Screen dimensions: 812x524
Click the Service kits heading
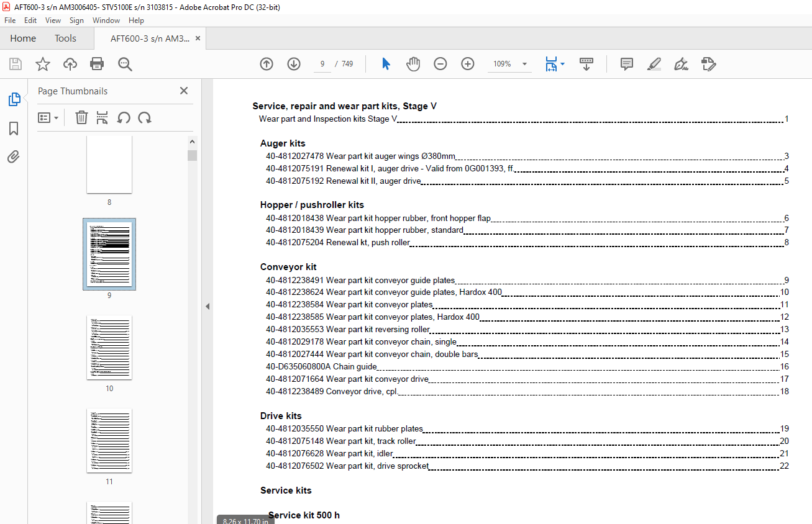tap(286, 490)
